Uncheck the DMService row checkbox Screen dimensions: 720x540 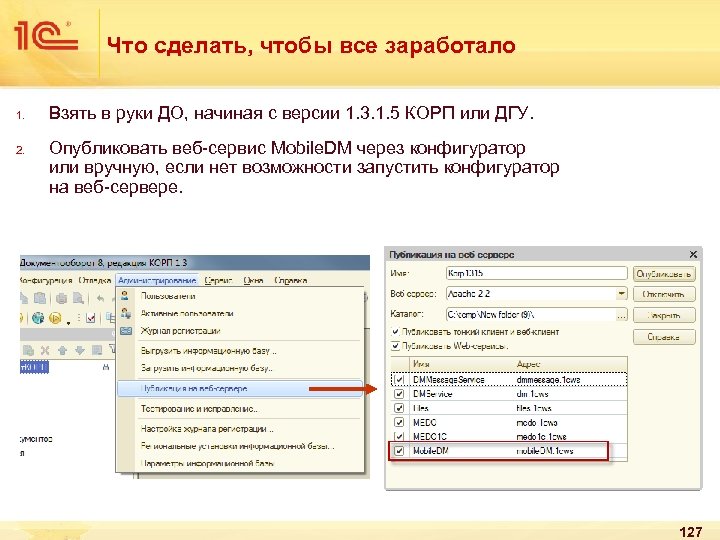coord(399,394)
